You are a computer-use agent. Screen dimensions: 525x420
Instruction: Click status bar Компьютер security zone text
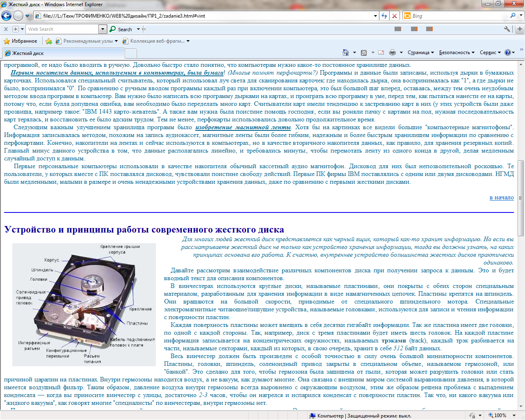coord(363,415)
